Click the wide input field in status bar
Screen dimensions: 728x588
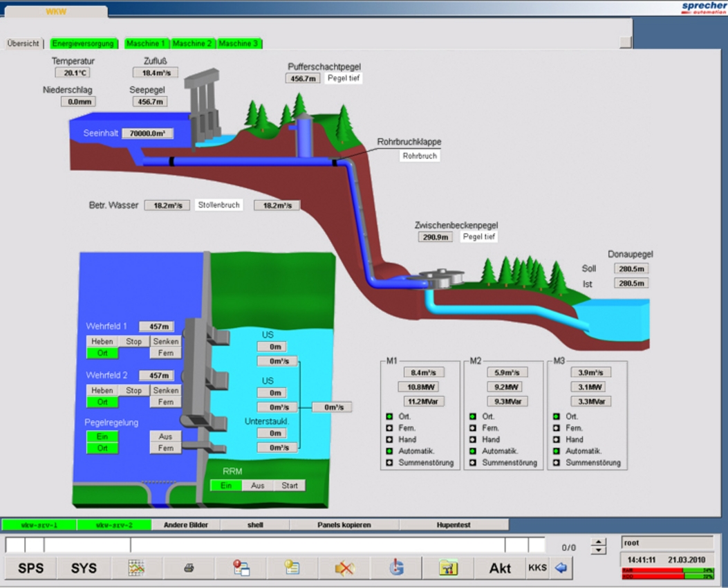pos(317,545)
